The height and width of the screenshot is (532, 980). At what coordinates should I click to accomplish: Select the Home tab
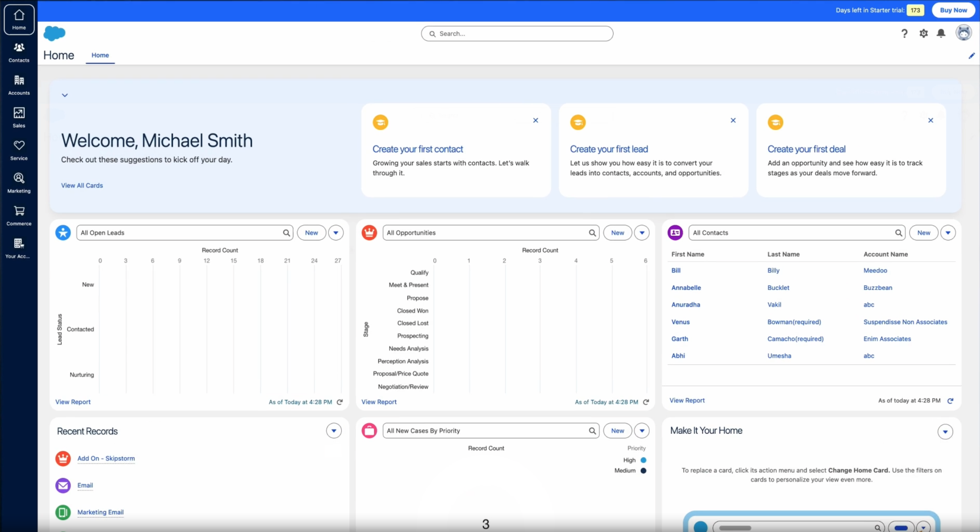click(x=100, y=55)
